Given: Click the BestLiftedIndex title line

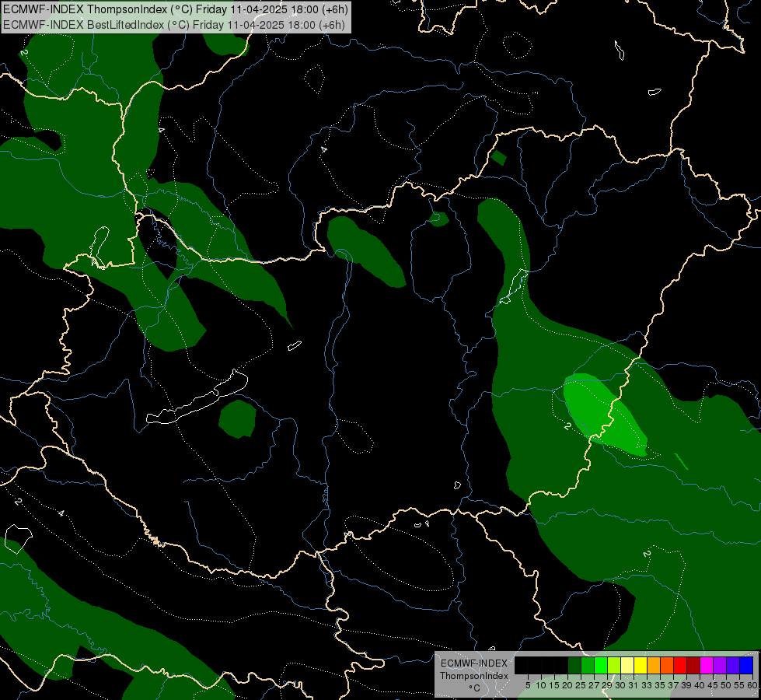Looking at the screenshot, I should [x=174, y=25].
